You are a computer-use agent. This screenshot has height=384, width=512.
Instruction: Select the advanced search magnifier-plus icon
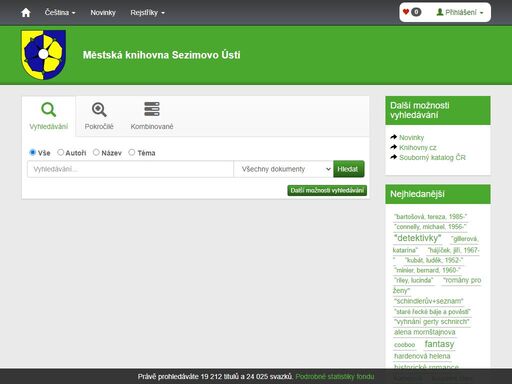tap(99, 109)
